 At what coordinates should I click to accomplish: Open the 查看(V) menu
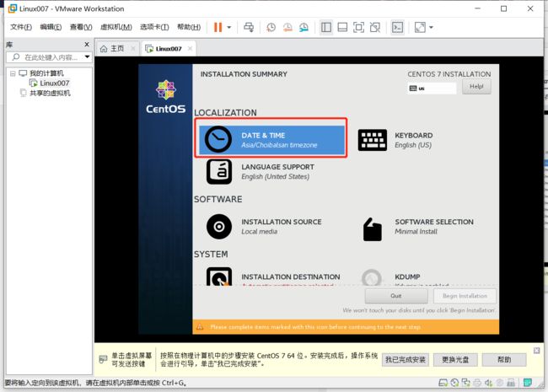(81, 27)
